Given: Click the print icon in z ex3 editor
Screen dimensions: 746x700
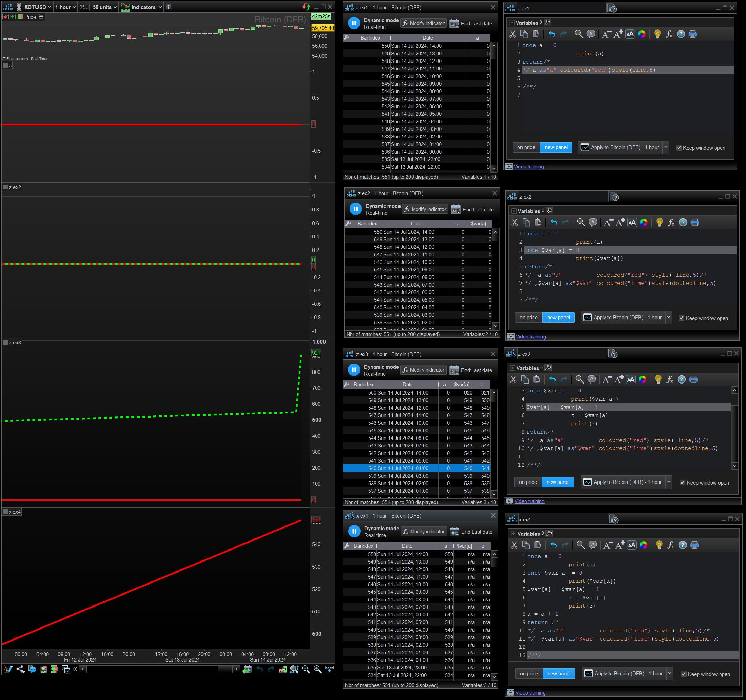Looking at the screenshot, I should pyautogui.click(x=693, y=380).
